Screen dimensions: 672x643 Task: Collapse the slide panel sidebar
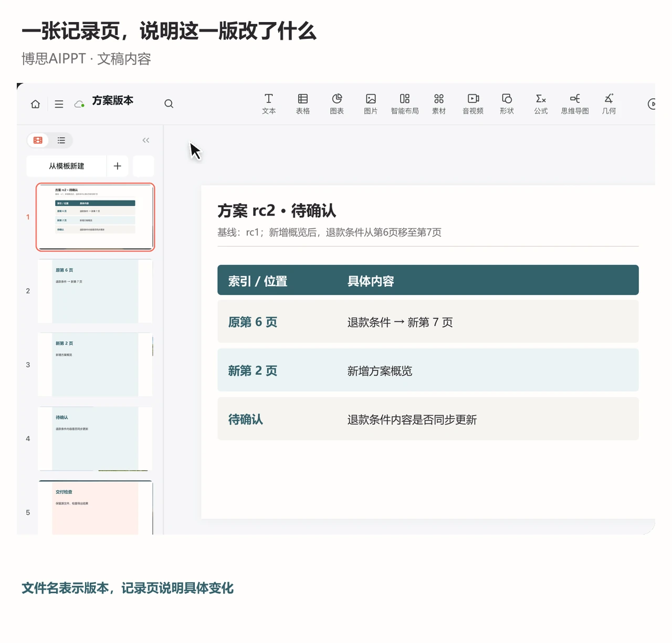(x=146, y=140)
